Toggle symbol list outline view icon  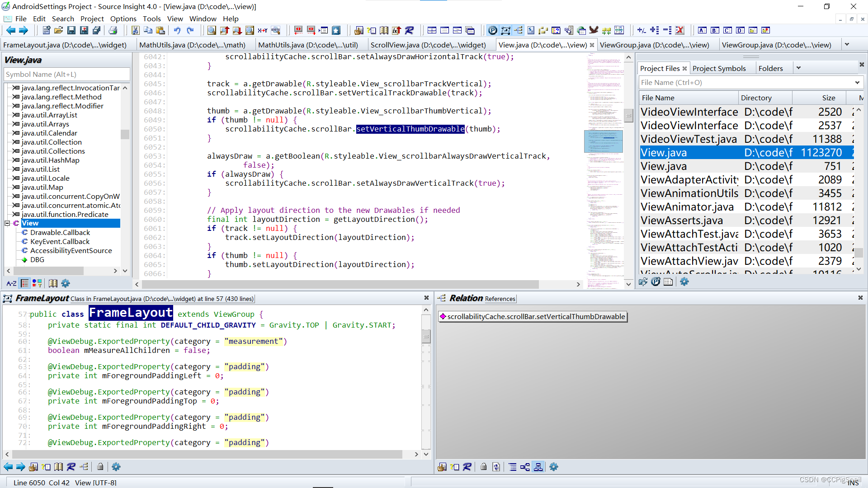point(25,283)
